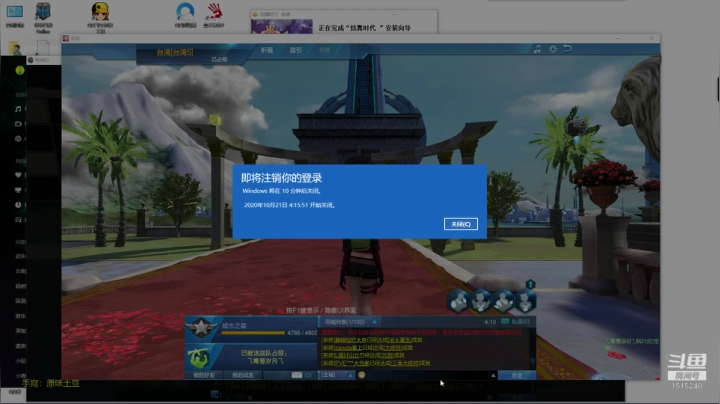Click the first hexagon emote icon
This screenshot has width=720, height=404.
[458, 301]
